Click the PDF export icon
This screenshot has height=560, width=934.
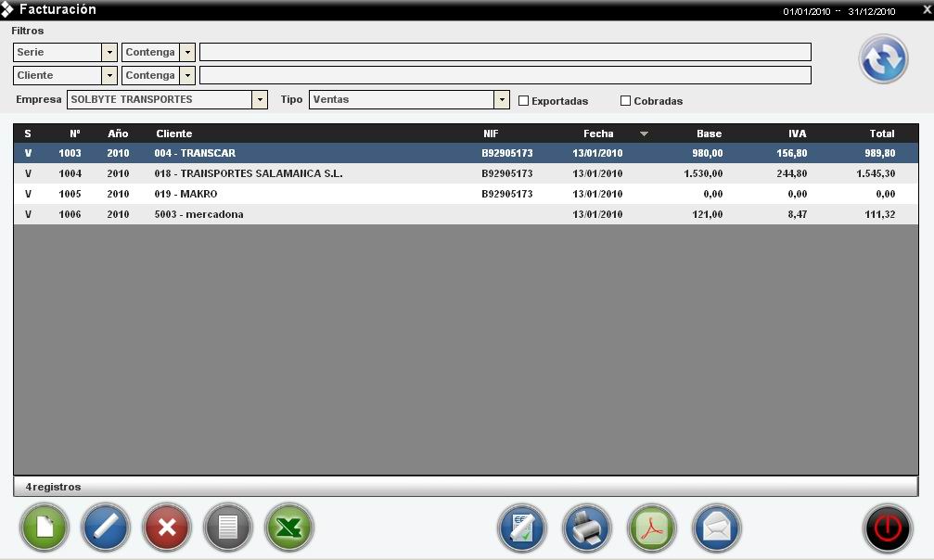click(x=652, y=528)
